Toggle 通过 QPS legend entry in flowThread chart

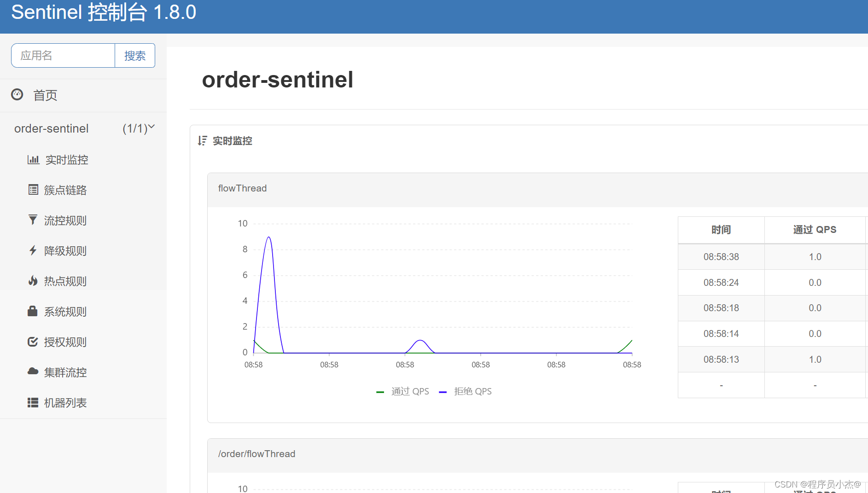click(410, 391)
